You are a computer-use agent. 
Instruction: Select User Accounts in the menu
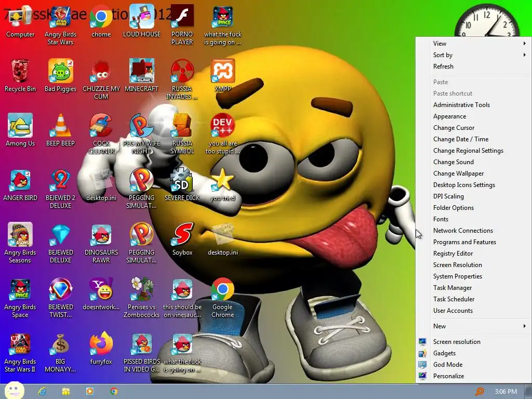click(474, 311)
